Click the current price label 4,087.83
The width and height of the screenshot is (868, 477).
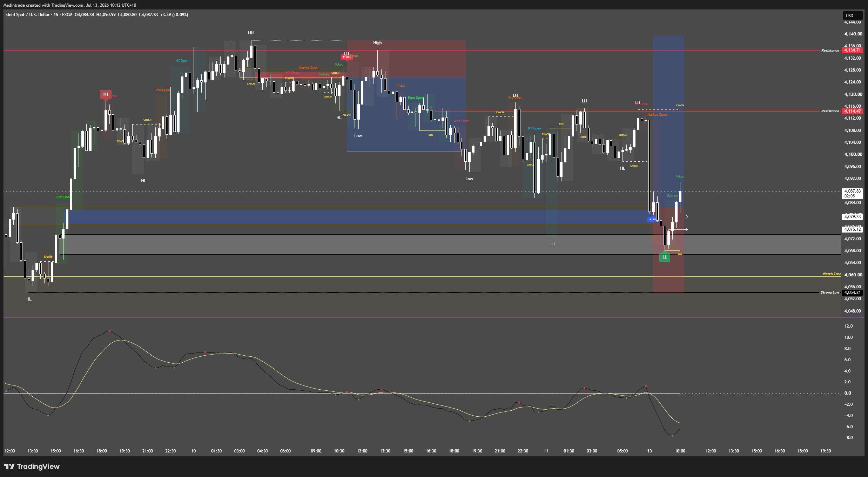[x=852, y=191]
